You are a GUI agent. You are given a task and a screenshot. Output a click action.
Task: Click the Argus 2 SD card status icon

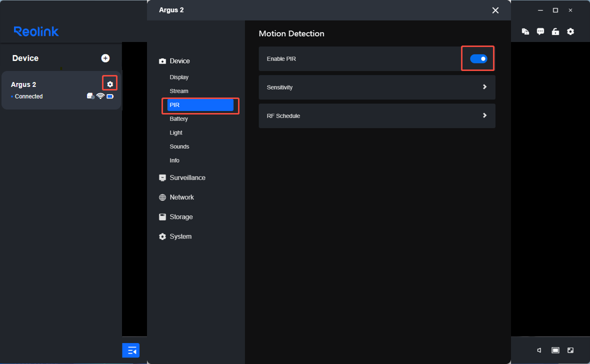(x=90, y=96)
